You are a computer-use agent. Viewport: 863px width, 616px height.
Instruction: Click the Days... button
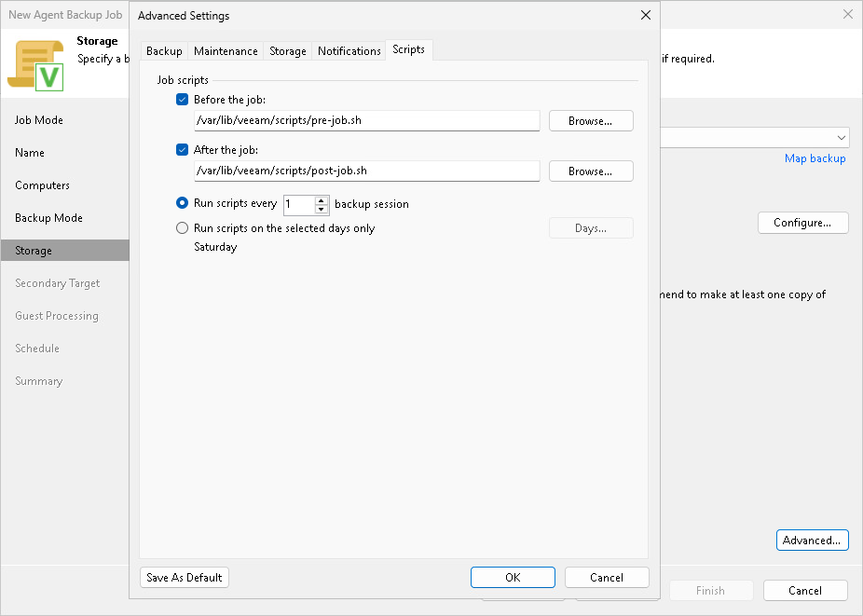pyautogui.click(x=591, y=228)
